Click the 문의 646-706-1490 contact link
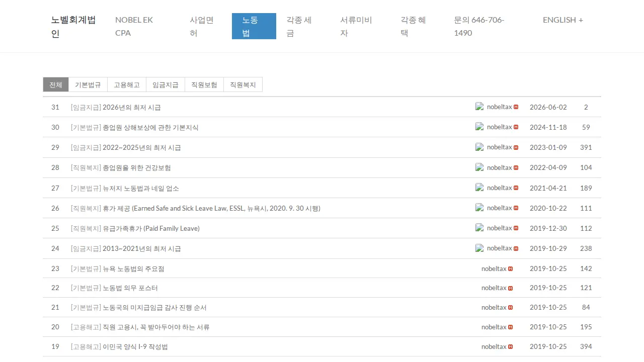 click(x=488, y=26)
